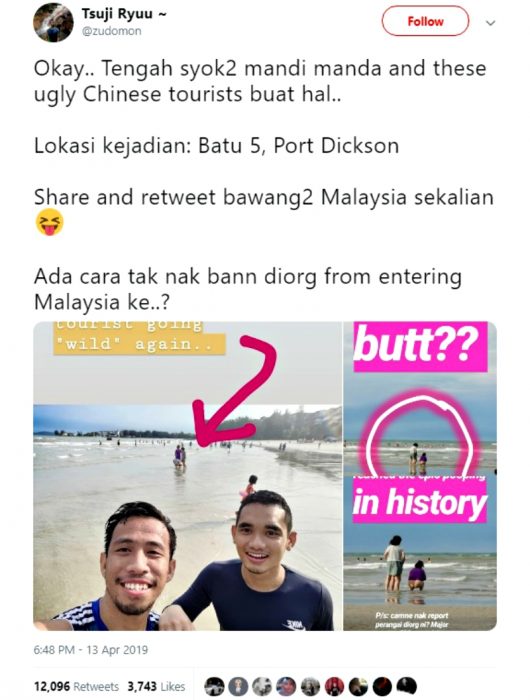Screen dimensions: 530x700
Task: Click the second liker avatar with blue-gray background
Action: [x=238, y=687]
